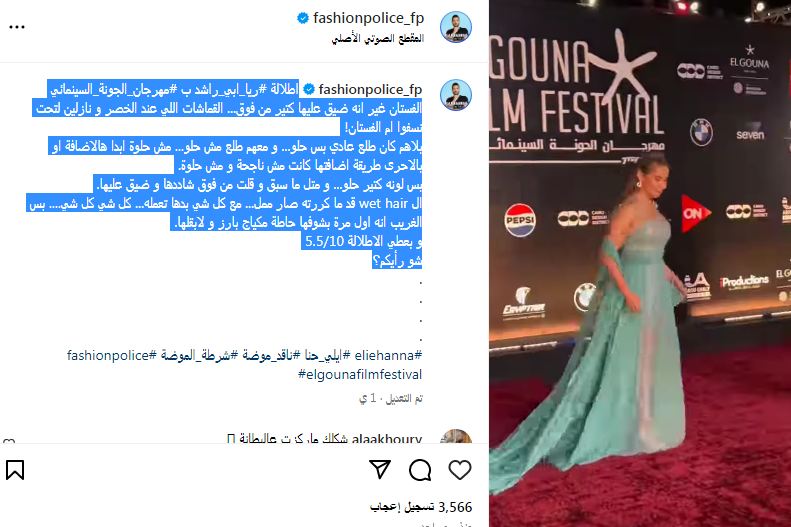791x527 pixels.
Task: Open the three-dot more options menu
Action: coord(17,27)
